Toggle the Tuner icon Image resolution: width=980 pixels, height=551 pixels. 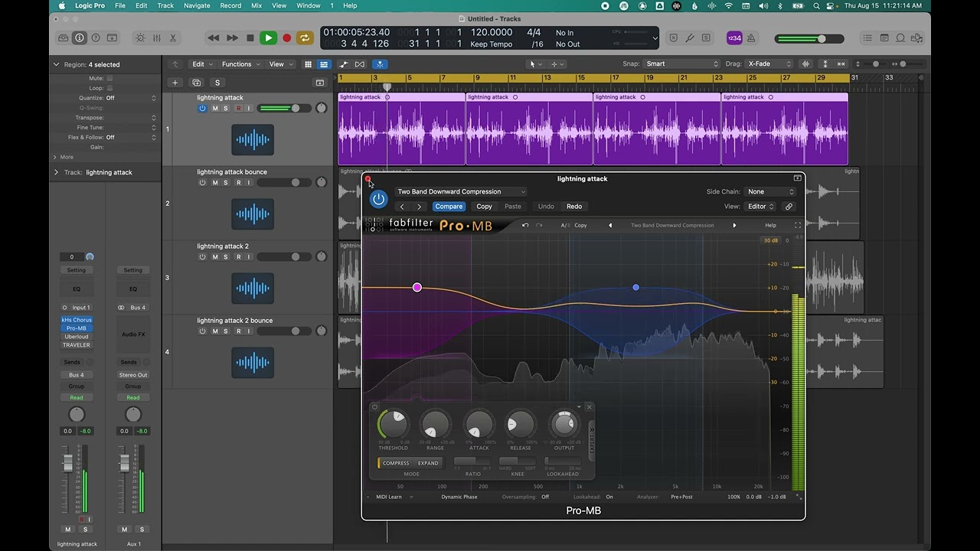click(690, 37)
